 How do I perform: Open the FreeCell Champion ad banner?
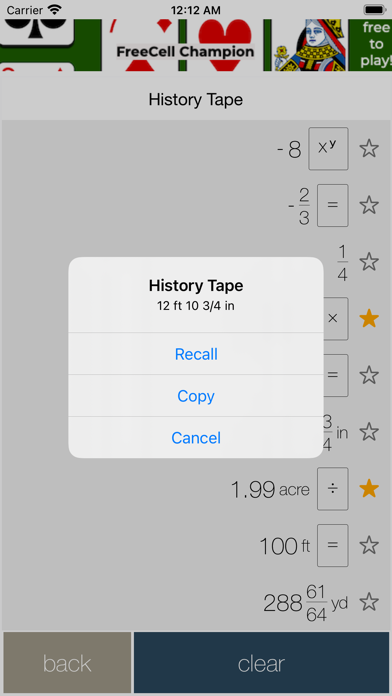pyautogui.click(x=196, y=45)
